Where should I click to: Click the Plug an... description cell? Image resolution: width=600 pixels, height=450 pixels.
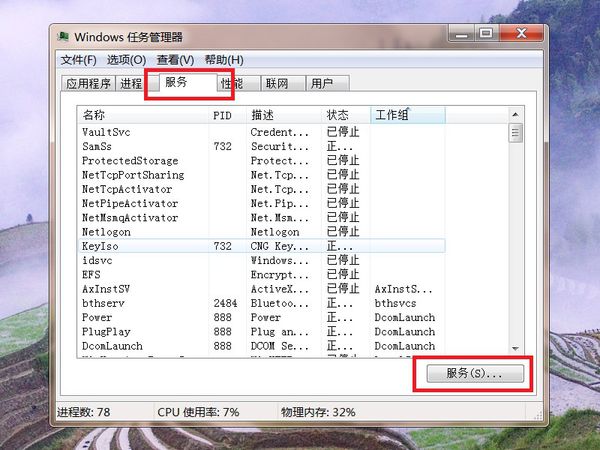click(279, 332)
